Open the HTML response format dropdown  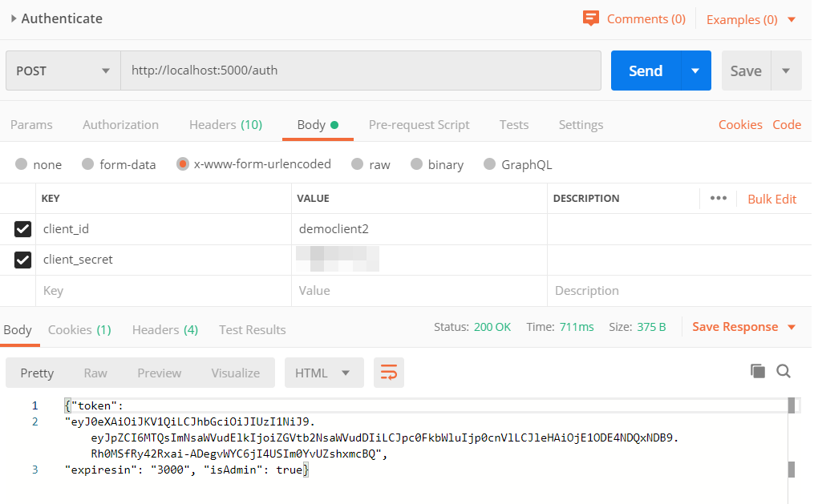click(323, 372)
